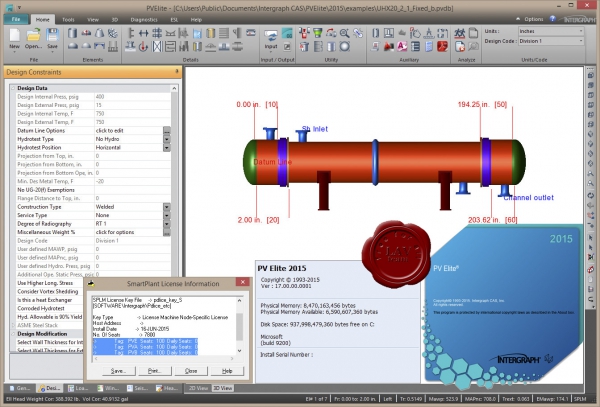Image resolution: width=600 pixels, height=407 pixels.
Task: Click the Save floppy disk icon
Action: tap(52, 35)
